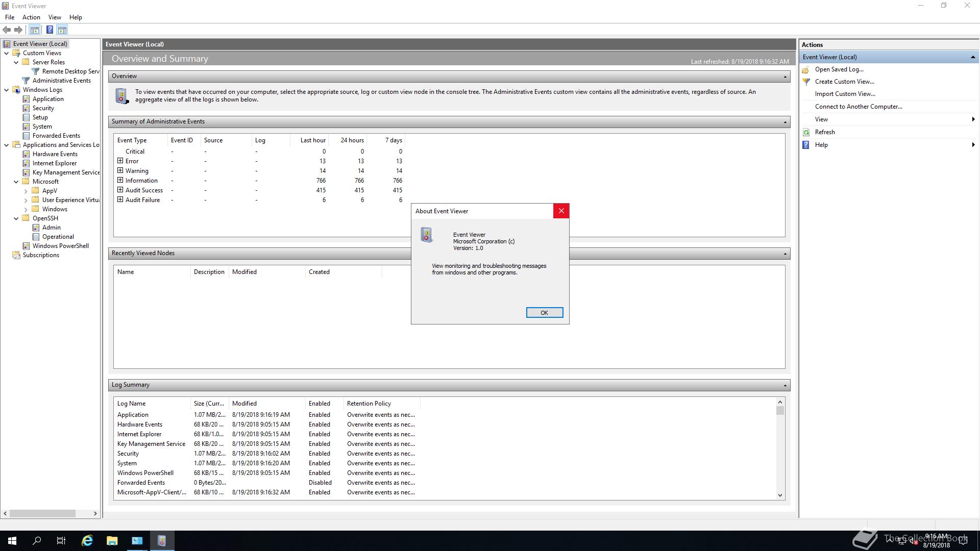Close the About Event Viewer dialog
Viewport: 980px width, 551px height.
[561, 211]
